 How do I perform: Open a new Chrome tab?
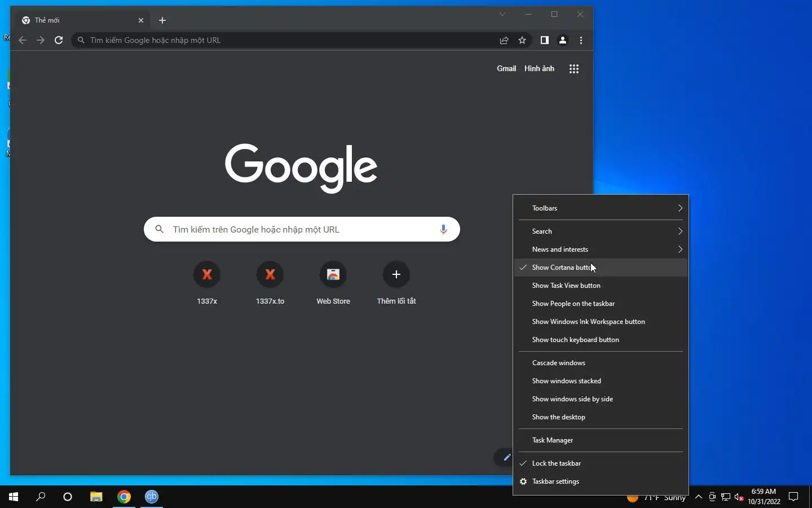pos(162,20)
